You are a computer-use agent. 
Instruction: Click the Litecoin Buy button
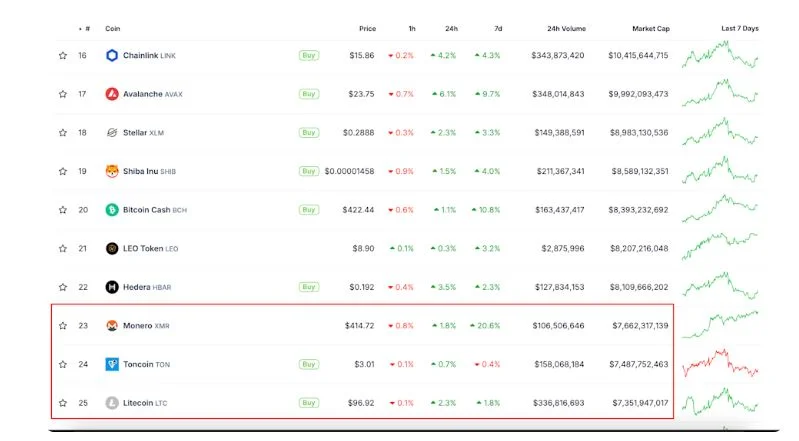309,403
